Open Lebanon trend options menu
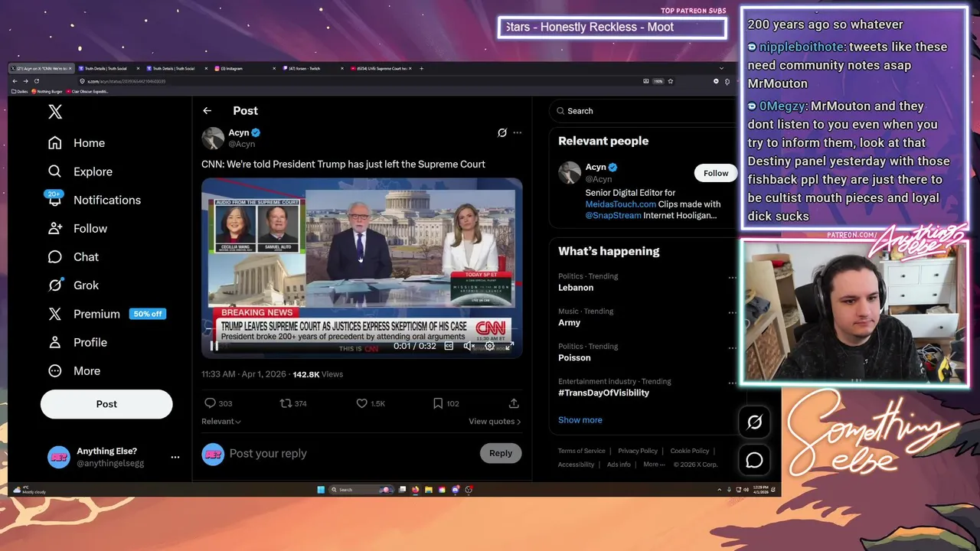The width and height of the screenshot is (980, 551). 732,277
